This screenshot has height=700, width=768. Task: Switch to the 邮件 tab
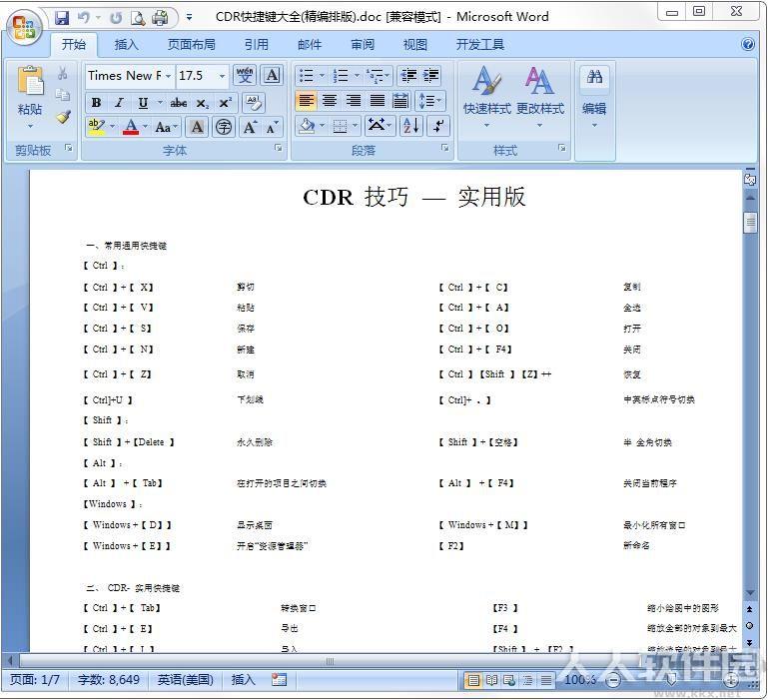(x=309, y=45)
